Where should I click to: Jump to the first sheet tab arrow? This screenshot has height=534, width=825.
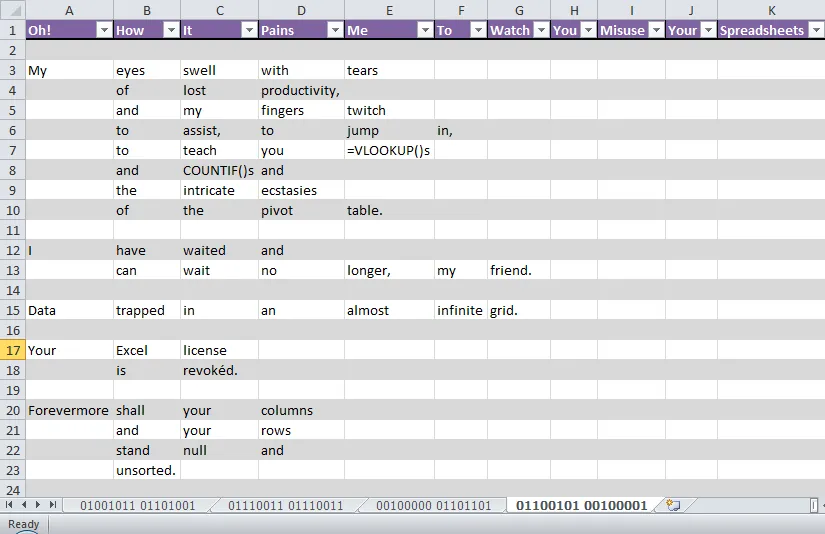(x=9, y=505)
